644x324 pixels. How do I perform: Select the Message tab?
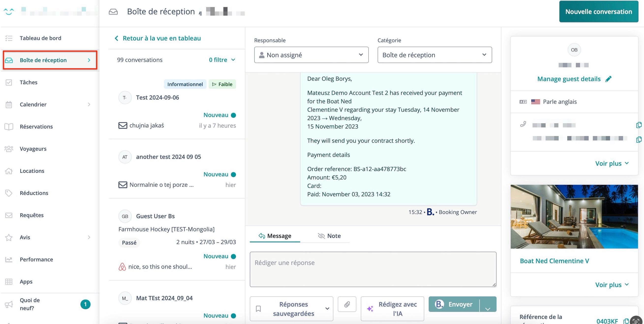point(275,236)
